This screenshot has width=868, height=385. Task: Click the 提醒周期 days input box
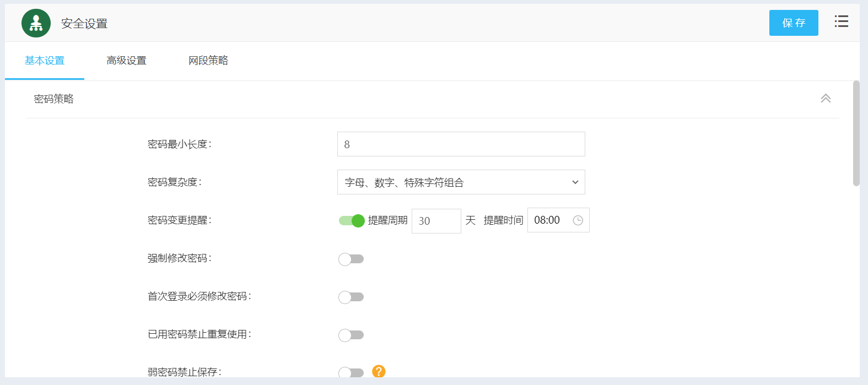(436, 221)
